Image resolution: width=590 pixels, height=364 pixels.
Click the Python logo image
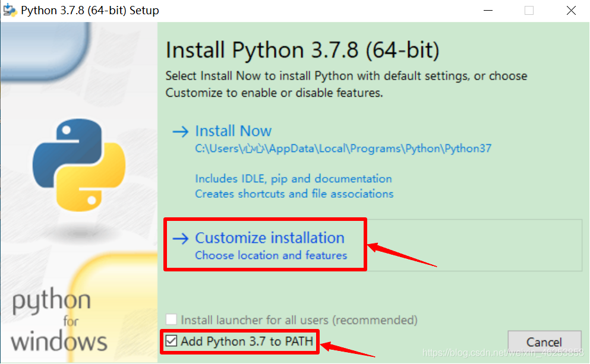(79, 164)
